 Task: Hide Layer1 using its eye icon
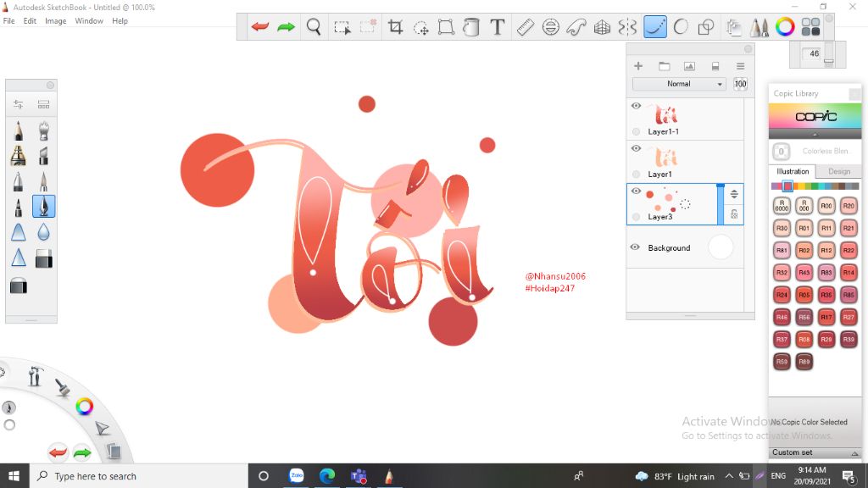pos(636,148)
